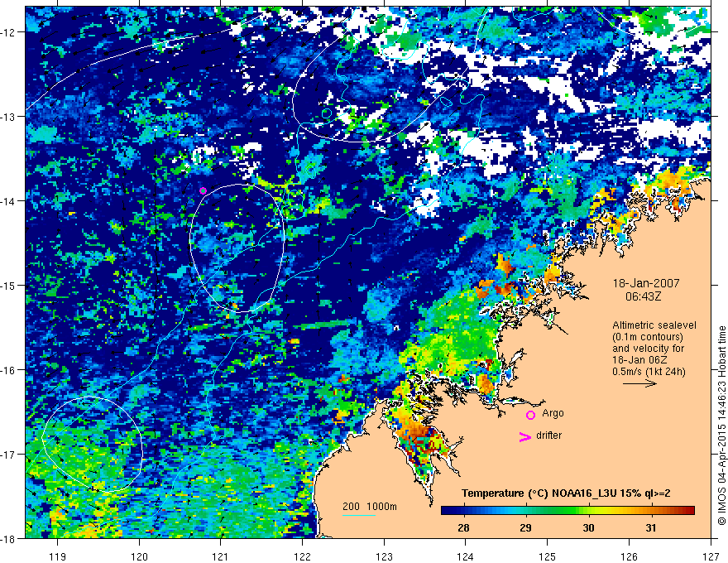
Task: Click the cyan 200 1000m depth contour legend line
Action: (359, 515)
